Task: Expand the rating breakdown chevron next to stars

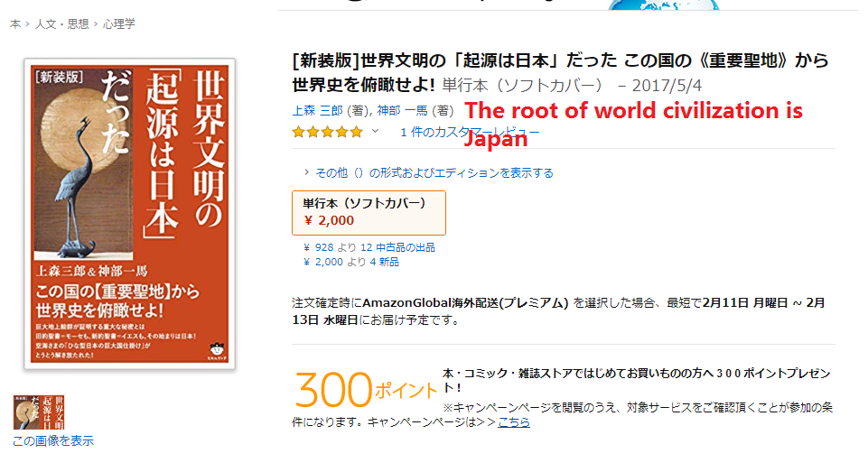Action: pos(375,132)
